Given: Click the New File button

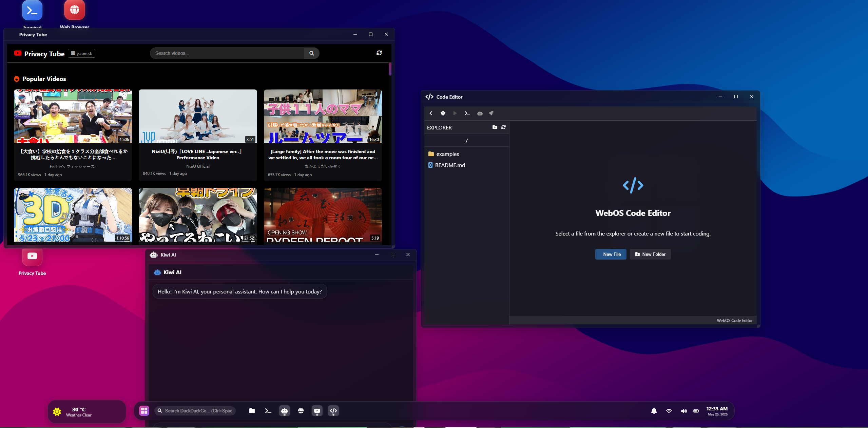Looking at the screenshot, I should (611, 254).
